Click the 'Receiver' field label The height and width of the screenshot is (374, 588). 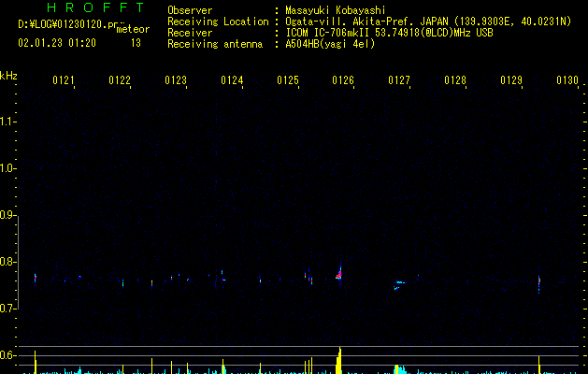coord(190,33)
